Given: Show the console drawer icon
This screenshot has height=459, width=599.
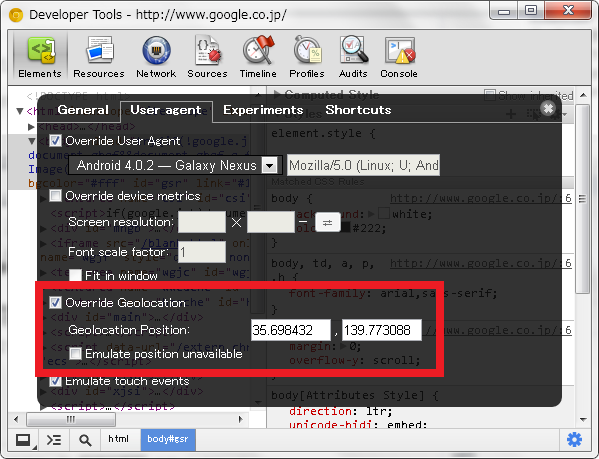Looking at the screenshot, I should (54, 440).
